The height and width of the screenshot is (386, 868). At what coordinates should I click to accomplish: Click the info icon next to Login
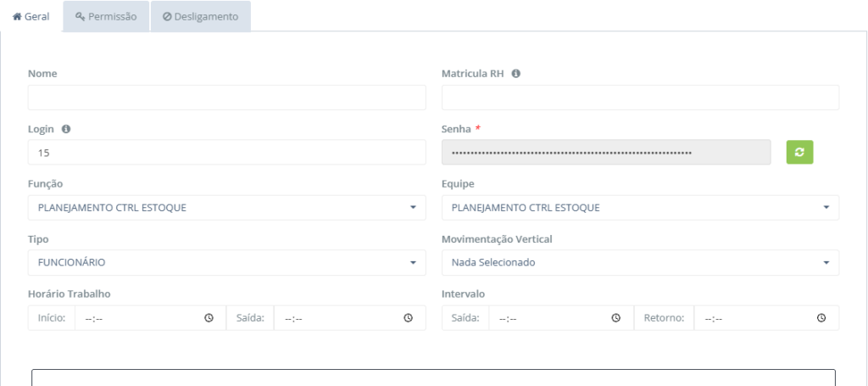pos(66,129)
